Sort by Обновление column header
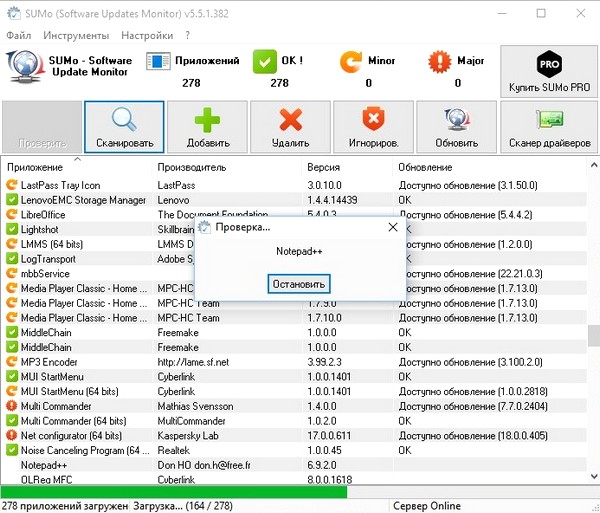 click(490, 167)
